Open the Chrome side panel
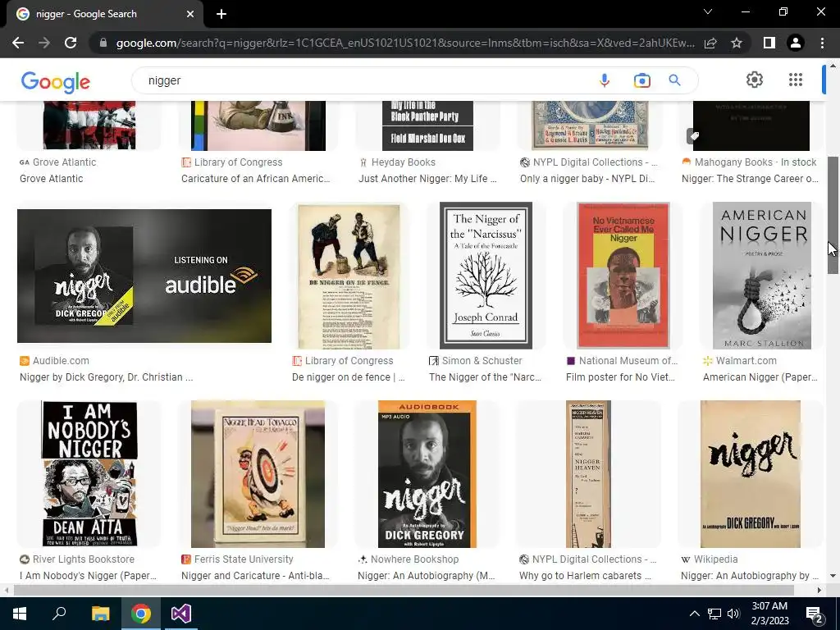The image size is (840, 630). click(x=769, y=43)
